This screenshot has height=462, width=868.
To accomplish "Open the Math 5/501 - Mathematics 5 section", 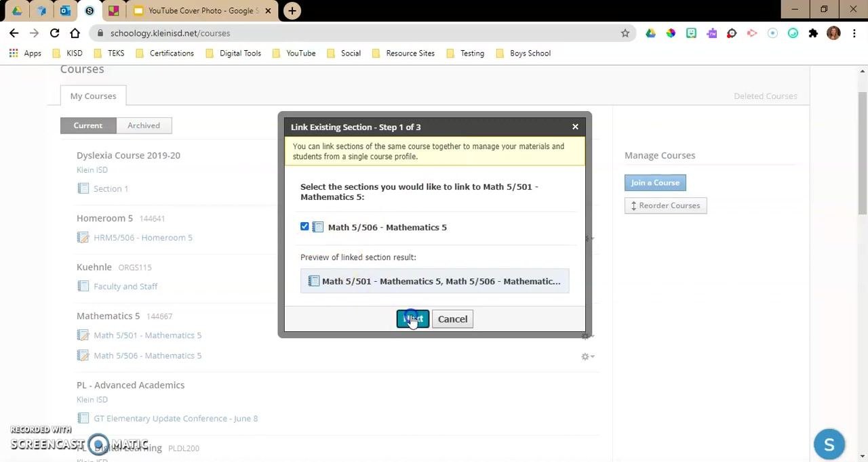I will 148,335.
